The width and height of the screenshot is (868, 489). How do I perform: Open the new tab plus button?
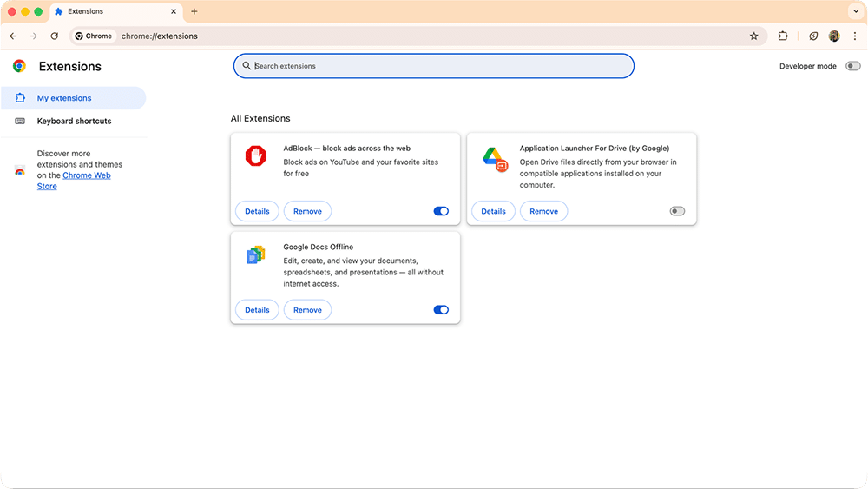[194, 11]
